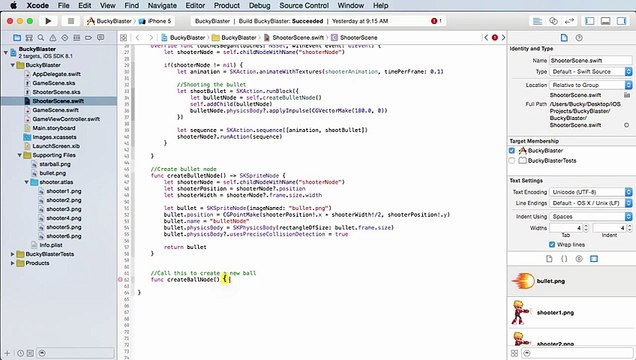Open related items grid in jump bar
Viewport: 636px width, 360px height.
(124, 38)
